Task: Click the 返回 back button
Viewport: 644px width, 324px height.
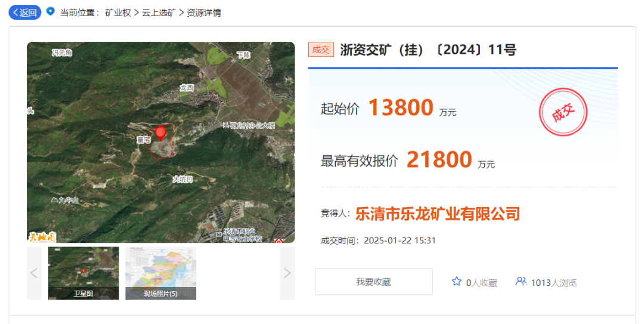Action: pos(24,13)
